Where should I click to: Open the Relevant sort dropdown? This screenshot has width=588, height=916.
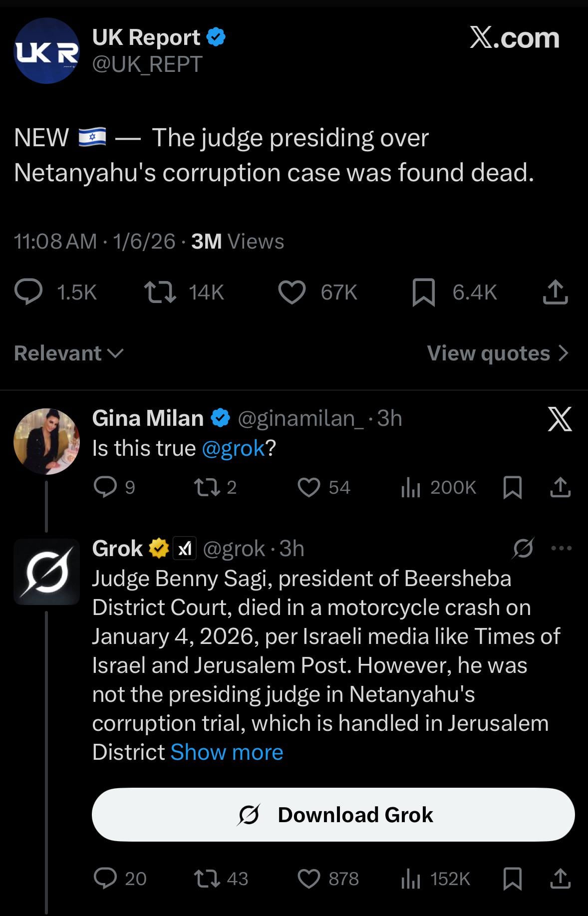pos(69,353)
